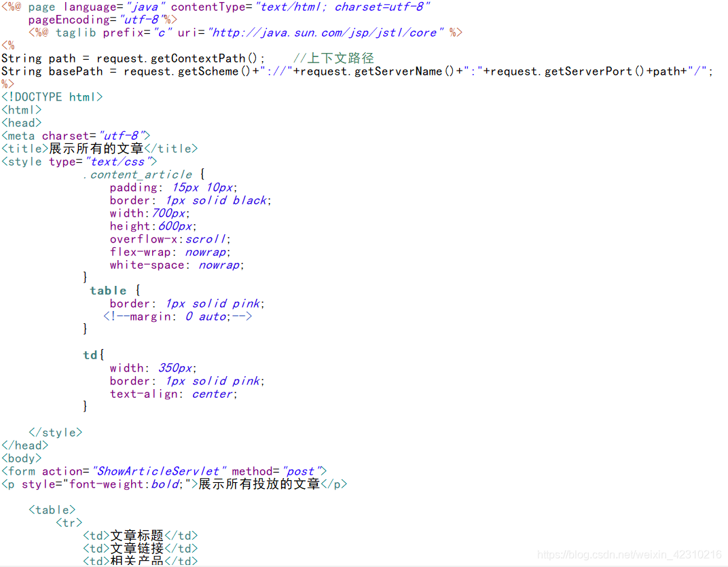Click the closing </head> tag
728x567 pixels.
(24, 446)
